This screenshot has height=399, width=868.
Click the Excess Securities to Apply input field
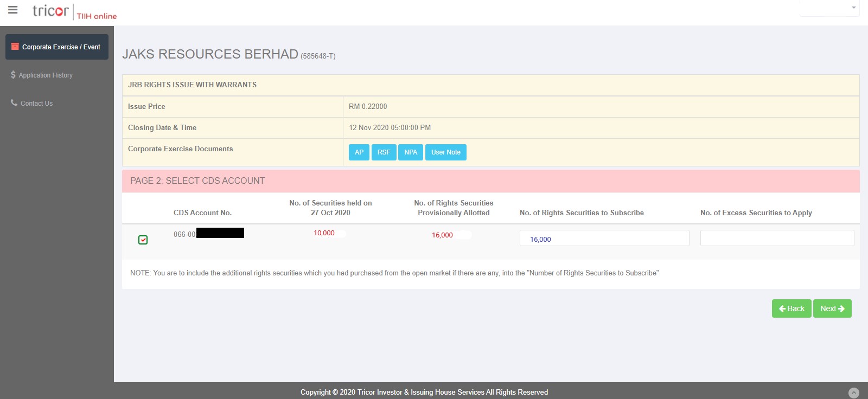click(x=777, y=238)
